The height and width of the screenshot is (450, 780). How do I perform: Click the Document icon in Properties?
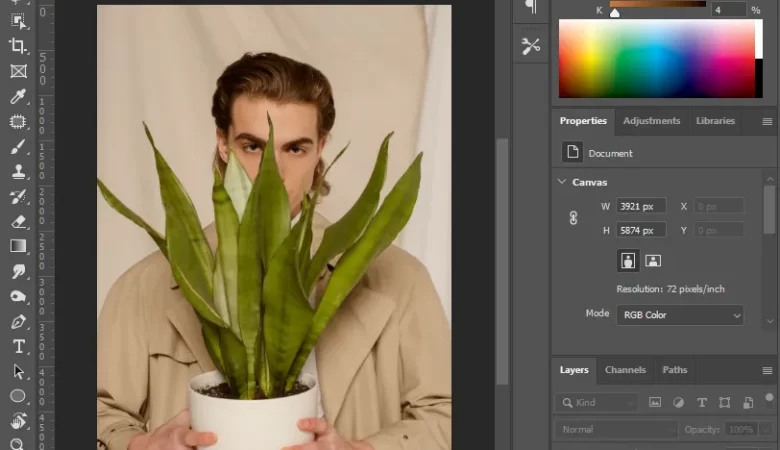[572, 152]
